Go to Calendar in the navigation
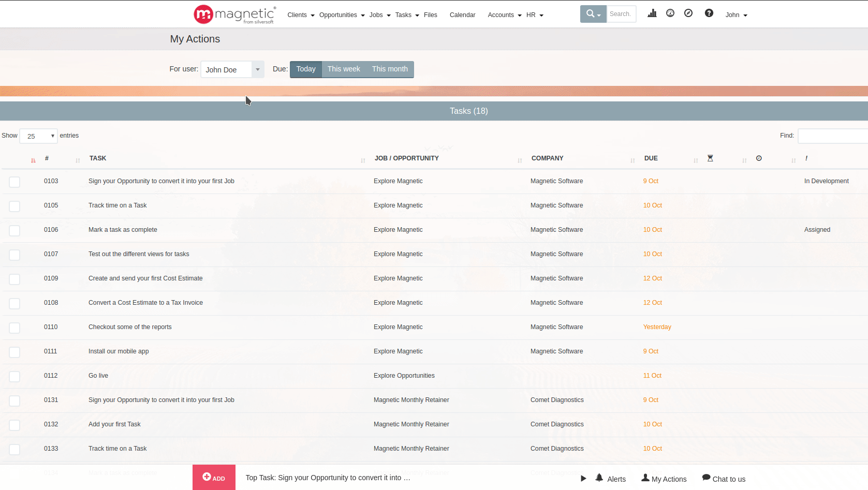The image size is (868, 490). pyautogui.click(x=462, y=15)
